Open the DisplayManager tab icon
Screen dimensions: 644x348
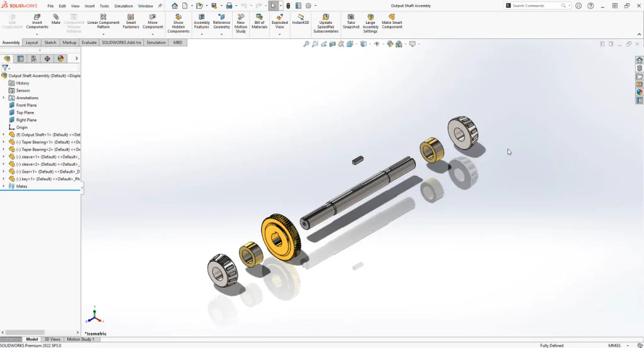(61, 58)
